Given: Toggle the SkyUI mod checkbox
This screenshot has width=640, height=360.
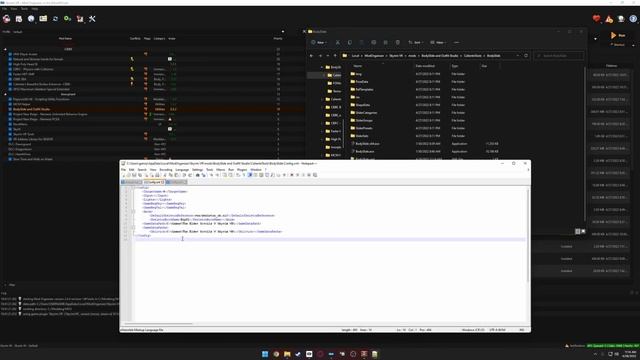Looking at the screenshot, I should click(10, 129).
